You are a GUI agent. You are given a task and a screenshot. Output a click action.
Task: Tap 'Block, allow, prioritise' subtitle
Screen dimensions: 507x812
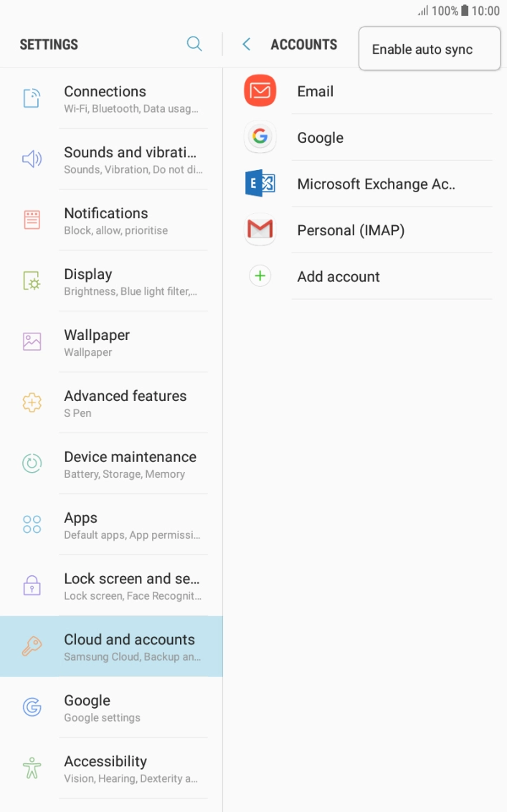pos(116,230)
